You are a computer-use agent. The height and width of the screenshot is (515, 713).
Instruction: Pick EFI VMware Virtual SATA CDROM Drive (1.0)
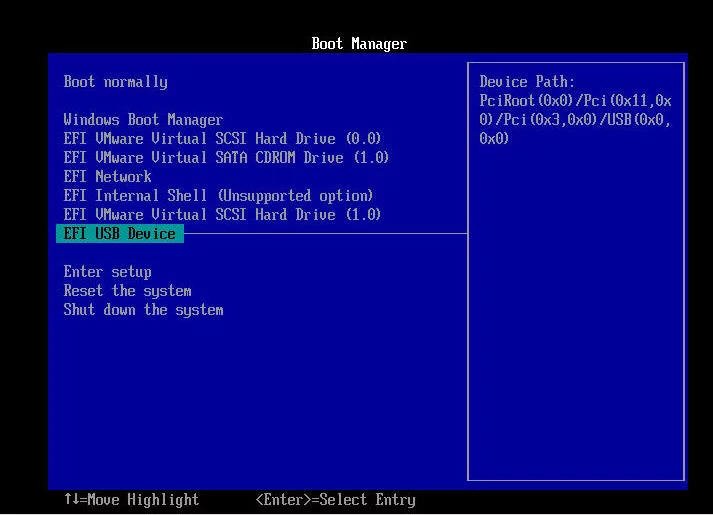(x=226, y=158)
